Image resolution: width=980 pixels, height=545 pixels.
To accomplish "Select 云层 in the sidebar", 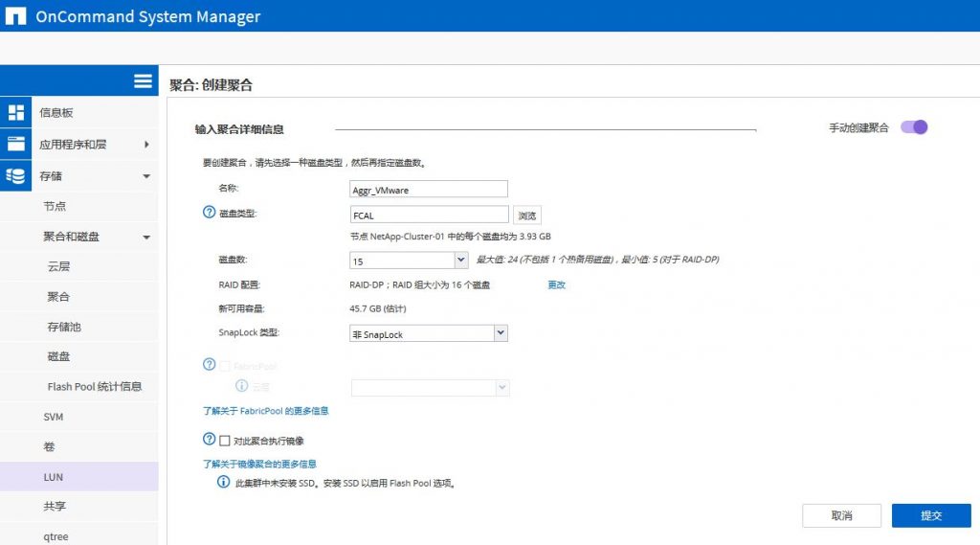I will click(x=58, y=266).
